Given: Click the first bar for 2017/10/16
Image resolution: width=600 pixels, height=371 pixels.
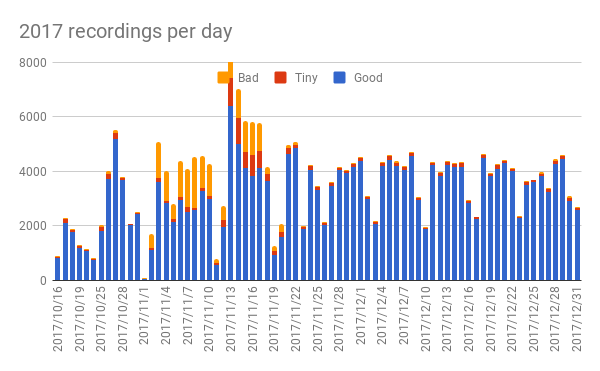Looking at the screenshot, I should tap(57, 268).
